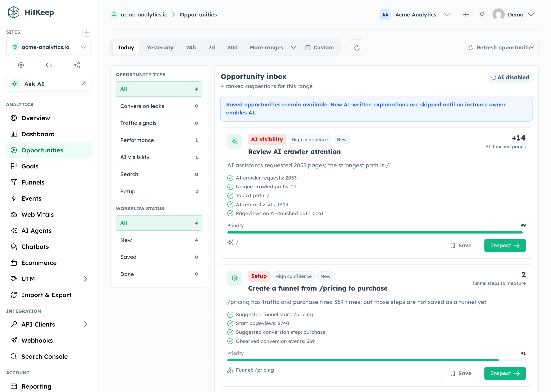Click the AI Agents sparkle icon
This screenshot has height=392, width=551.
(14, 230)
